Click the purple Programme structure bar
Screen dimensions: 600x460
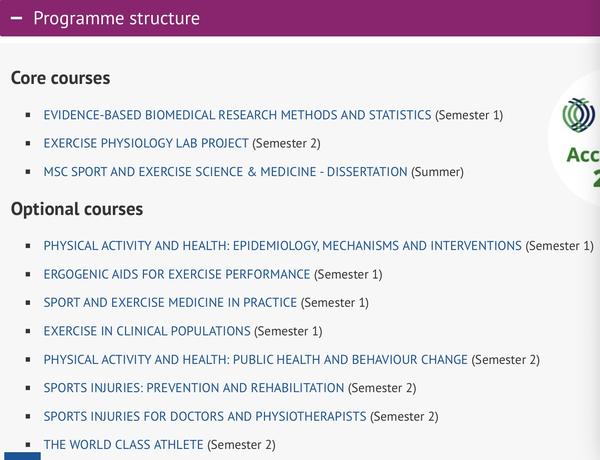[x=300, y=18]
